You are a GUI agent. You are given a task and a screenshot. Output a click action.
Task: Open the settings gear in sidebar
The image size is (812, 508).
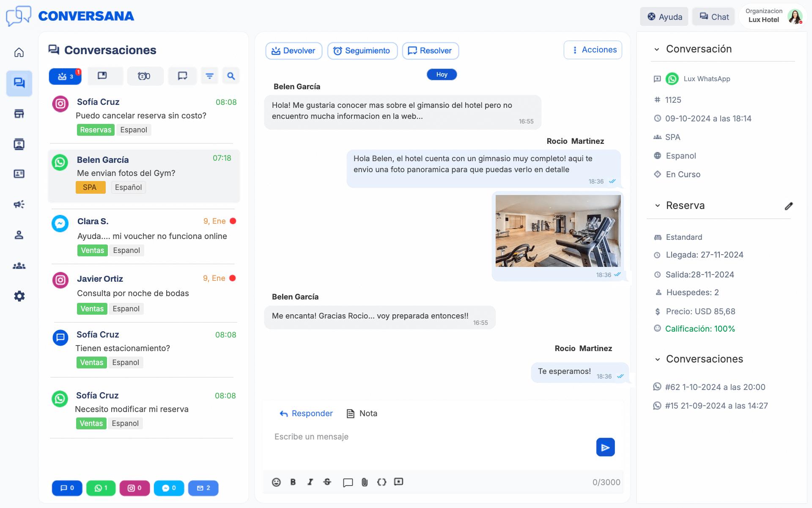pos(19,296)
